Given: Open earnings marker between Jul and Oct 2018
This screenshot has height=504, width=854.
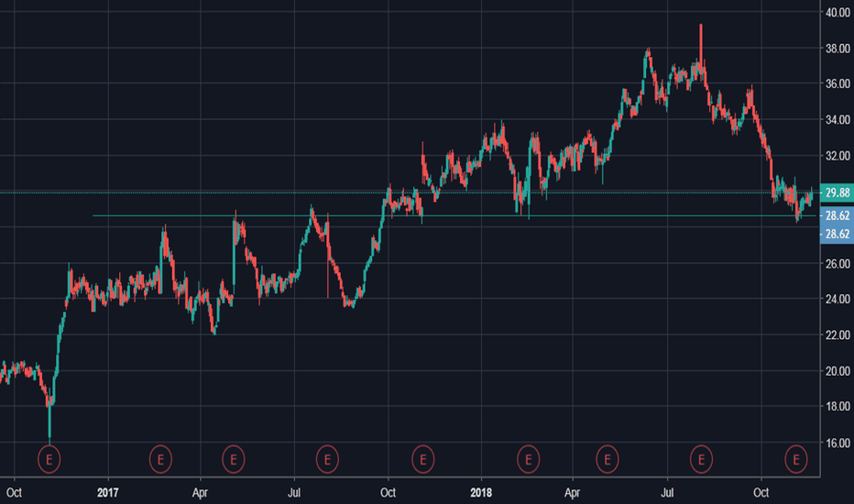Looking at the screenshot, I should tap(702, 460).
